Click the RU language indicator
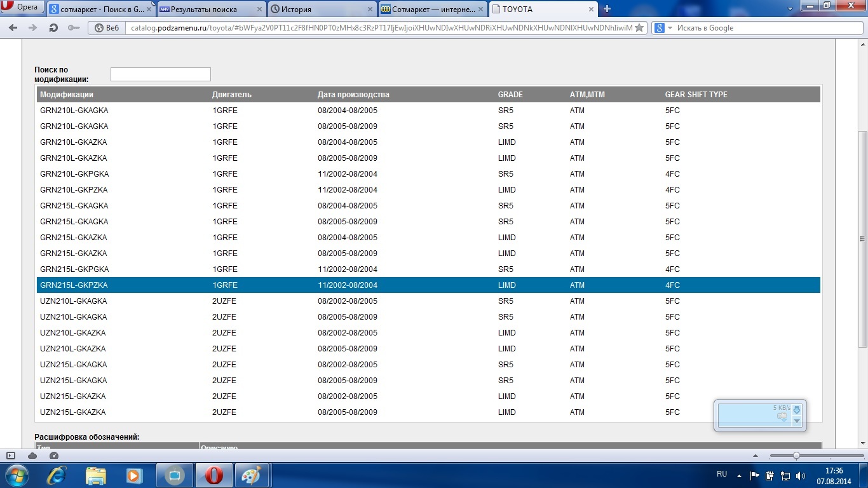The width and height of the screenshot is (868, 488). (x=722, y=474)
